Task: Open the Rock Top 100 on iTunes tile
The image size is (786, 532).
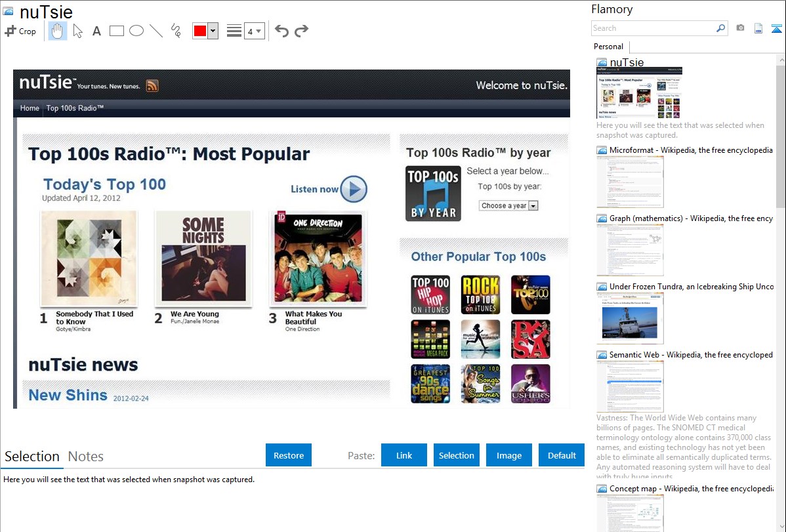Action: (481, 295)
